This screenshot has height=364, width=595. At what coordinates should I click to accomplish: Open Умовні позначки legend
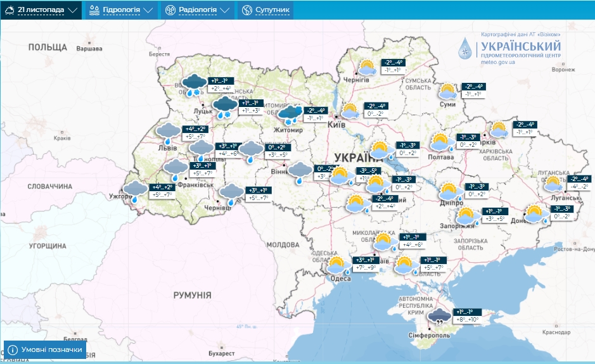click(x=45, y=349)
